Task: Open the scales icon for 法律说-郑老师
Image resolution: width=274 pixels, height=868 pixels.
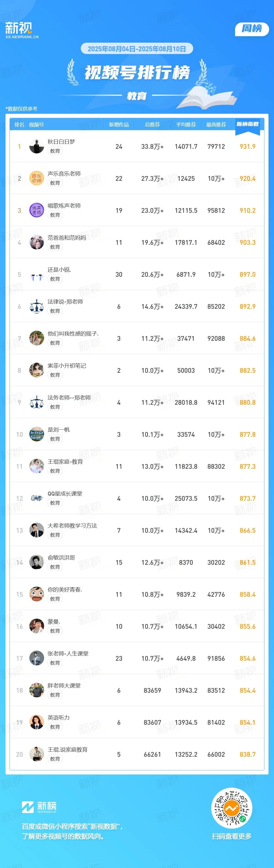Action: pyautogui.click(x=36, y=306)
